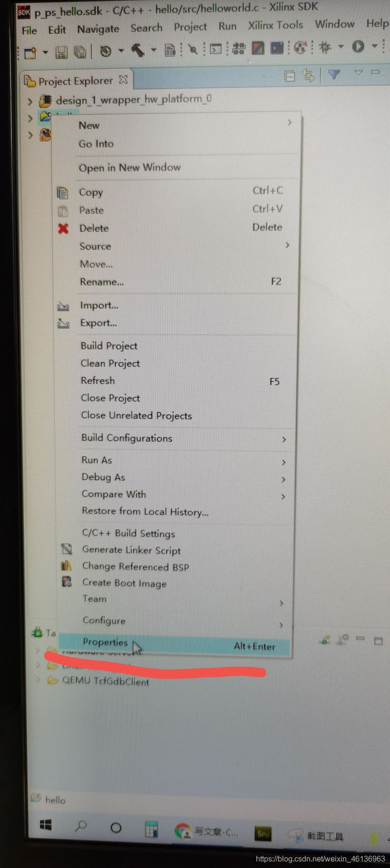The height and width of the screenshot is (868, 390).
Task: Click the New file toolbar icon
Action: pyautogui.click(x=30, y=52)
